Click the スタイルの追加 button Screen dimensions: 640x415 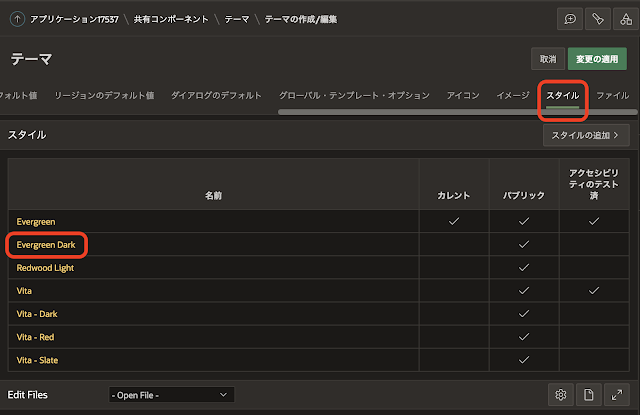[586, 135]
